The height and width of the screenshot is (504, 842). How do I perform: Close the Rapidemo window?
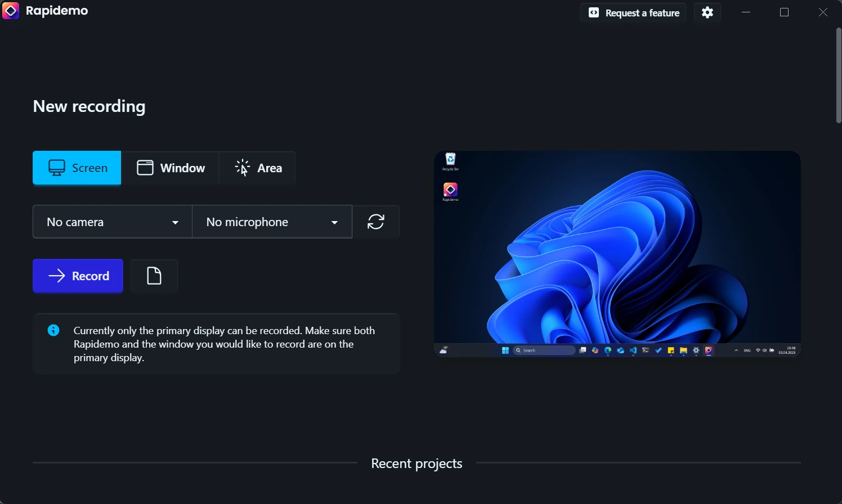point(823,12)
